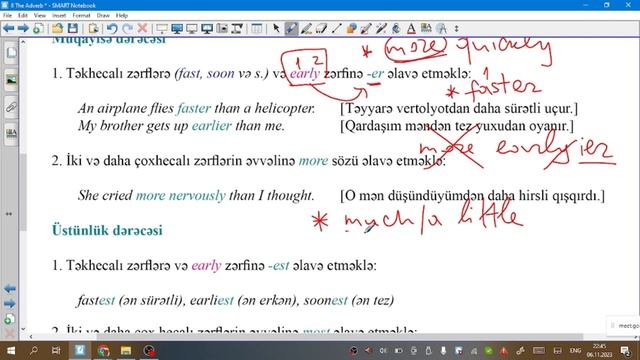640x360 pixels.
Task: Switch to full screen view icon
Action: pyautogui.click(x=177, y=29)
